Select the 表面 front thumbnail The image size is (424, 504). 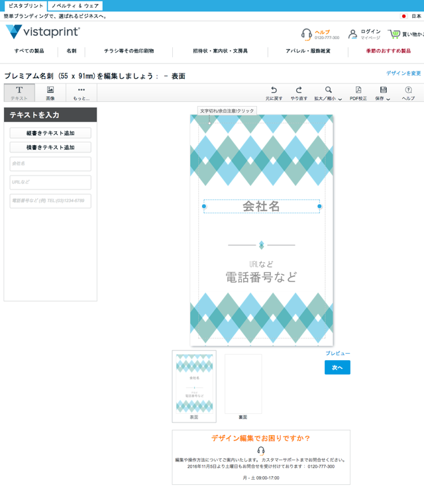(x=194, y=386)
